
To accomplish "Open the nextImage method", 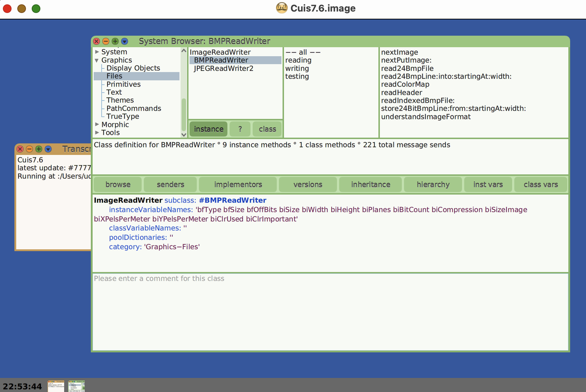I will (400, 52).
